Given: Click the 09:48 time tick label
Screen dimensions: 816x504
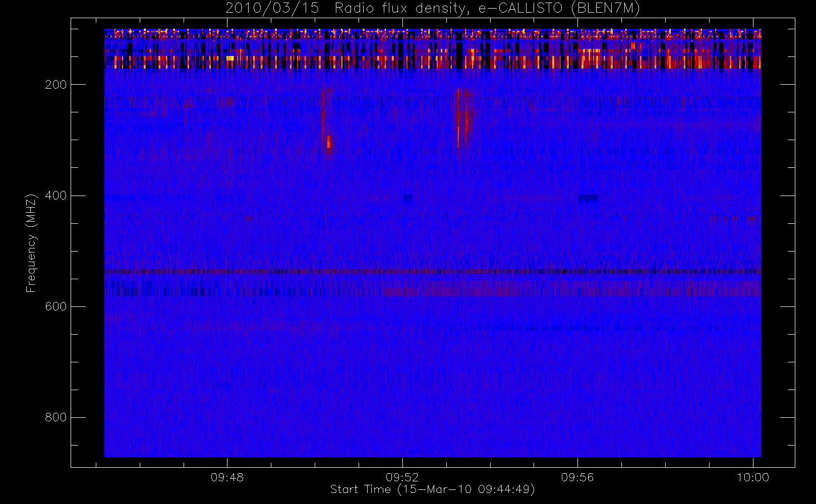Looking at the screenshot, I should click(x=227, y=477).
